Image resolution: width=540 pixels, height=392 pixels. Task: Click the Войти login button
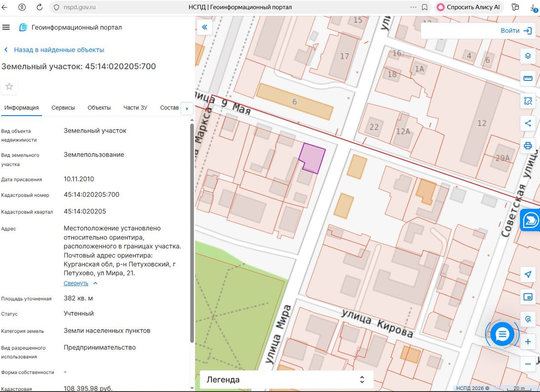516,31
